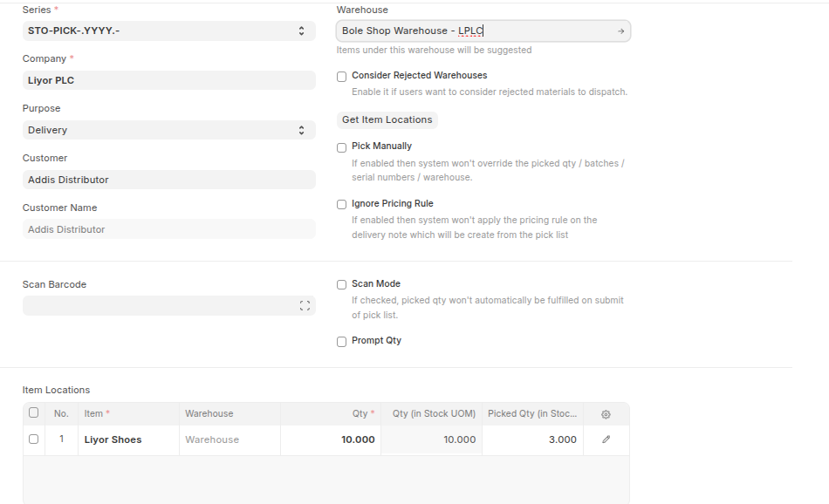The height and width of the screenshot is (504, 829).
Task: Click the Get Item Locations button
Action: click(x=387, y=119)
